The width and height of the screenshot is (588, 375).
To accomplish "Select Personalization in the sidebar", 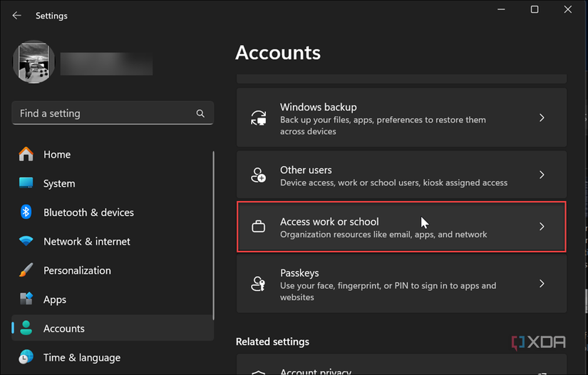I will (x=77, y=271).
